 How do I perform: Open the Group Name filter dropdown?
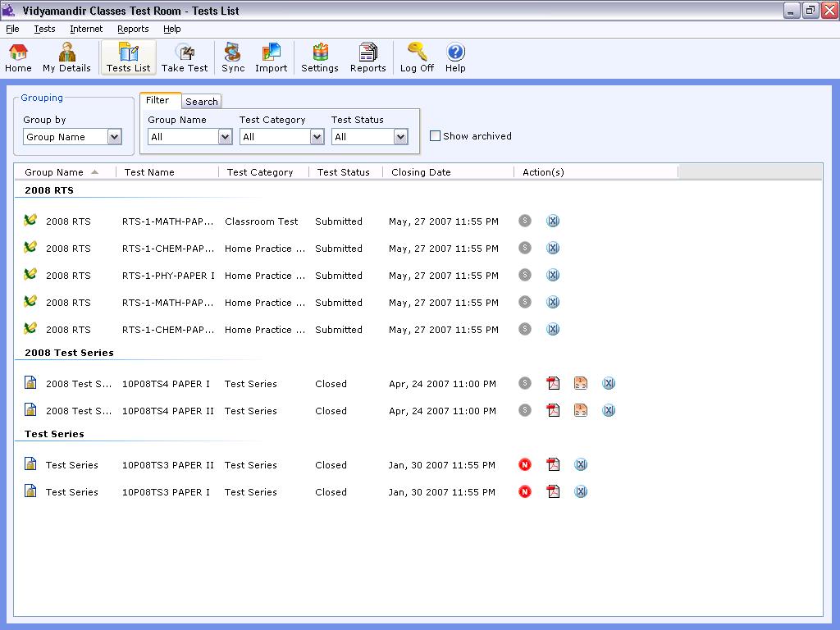point(189,137)
